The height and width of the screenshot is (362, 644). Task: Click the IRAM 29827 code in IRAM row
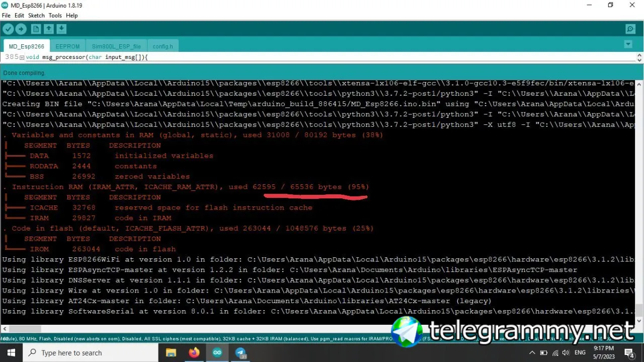pos(87,218)
